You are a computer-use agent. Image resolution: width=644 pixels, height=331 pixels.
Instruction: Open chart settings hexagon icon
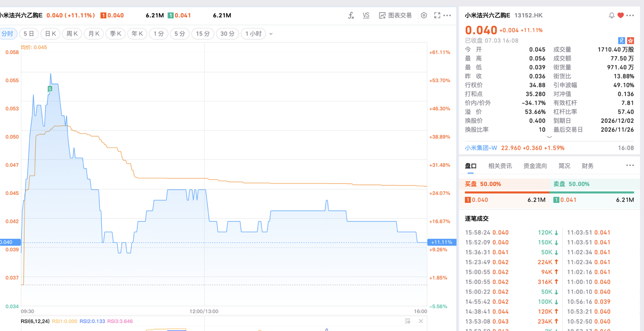[424, 15]
